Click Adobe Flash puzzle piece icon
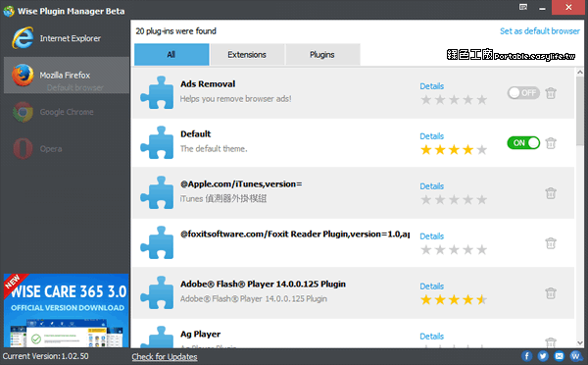Viewport: 588px width, 365px height. (157, 292)
